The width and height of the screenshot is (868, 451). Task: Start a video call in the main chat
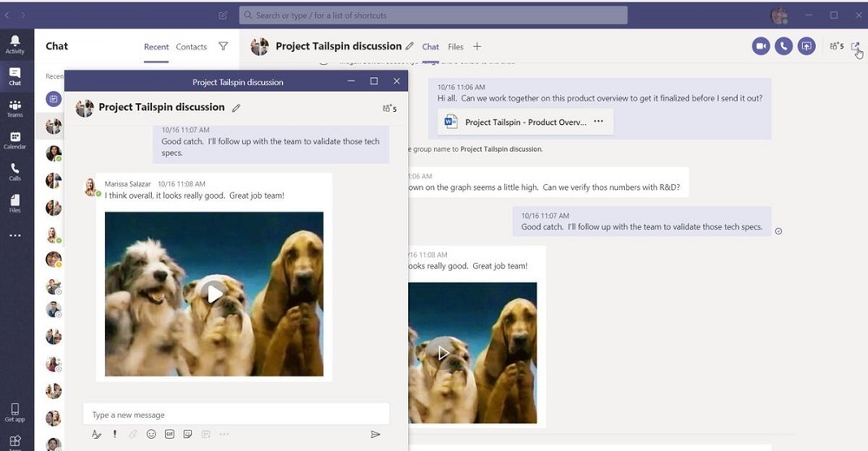tap(761, 46)
